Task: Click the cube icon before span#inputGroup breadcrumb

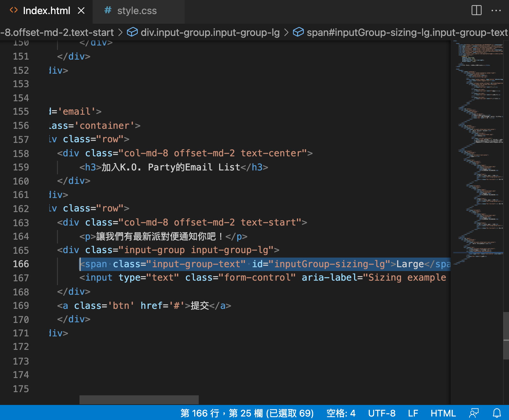Action: pyautogui.click(x=298, y=32)
